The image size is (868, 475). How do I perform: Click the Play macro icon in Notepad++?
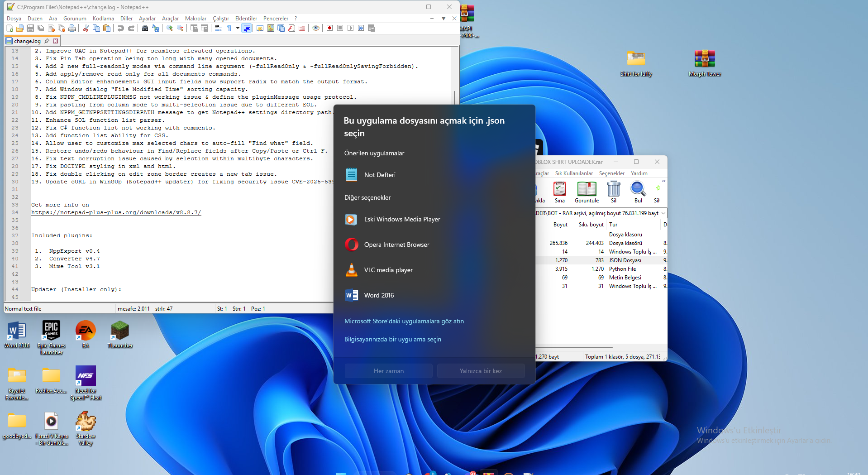click(351, 28)
